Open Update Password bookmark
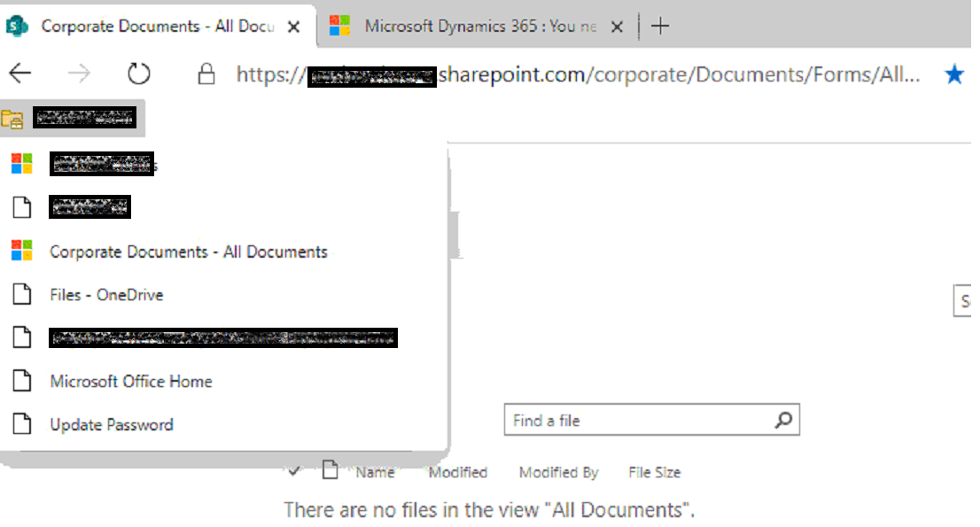 pyautogui.click(x=112, y=424)
